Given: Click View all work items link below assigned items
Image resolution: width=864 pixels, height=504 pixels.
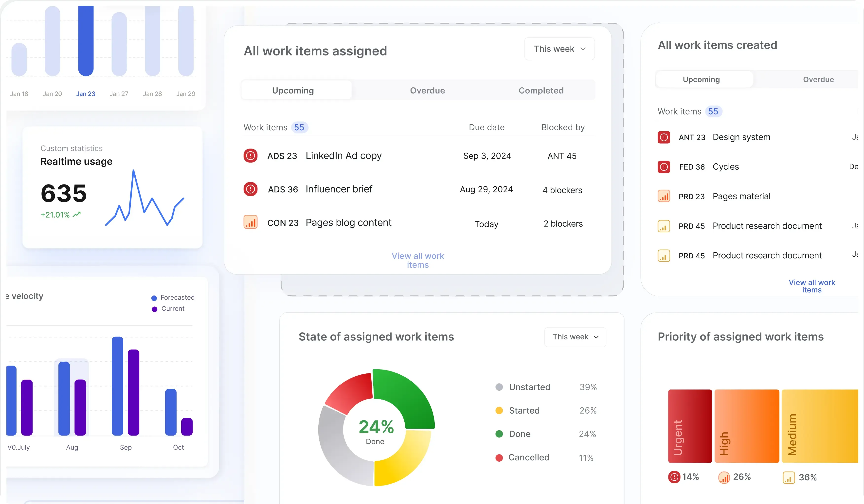Looking at the screenshot, I should [x=418, y=260].
